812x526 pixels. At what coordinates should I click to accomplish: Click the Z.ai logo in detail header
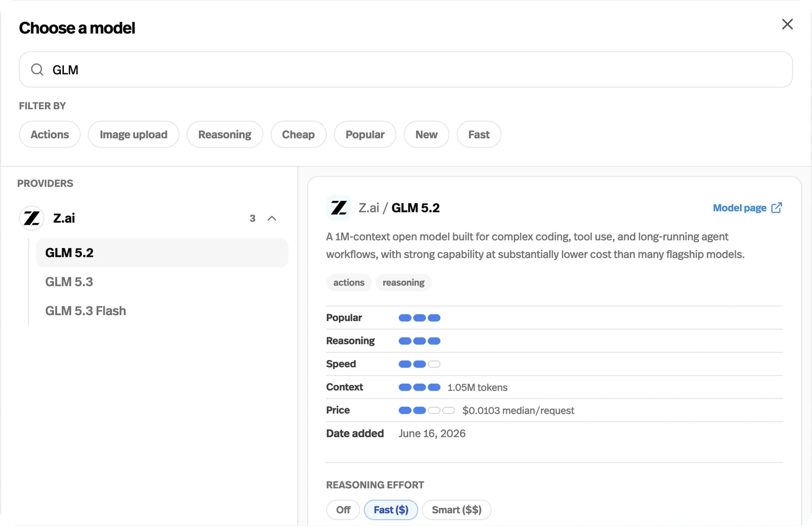point(339,208)
